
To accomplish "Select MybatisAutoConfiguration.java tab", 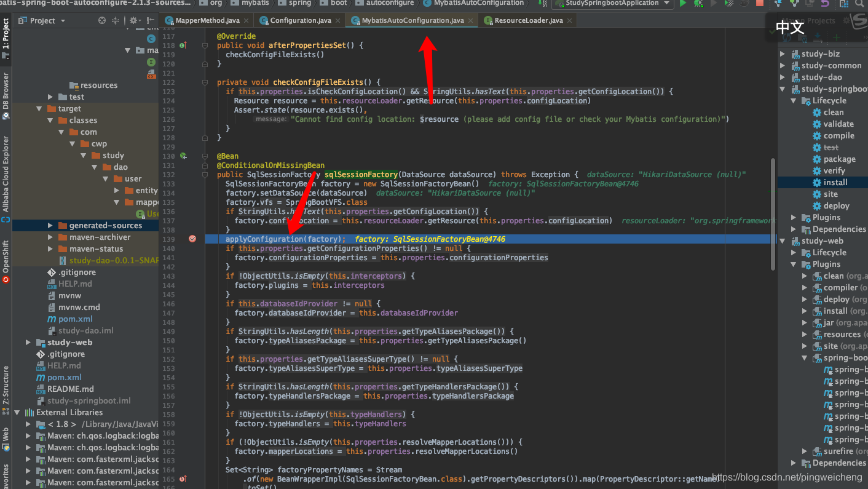I will pyautogui.click(x=412, y=20).
